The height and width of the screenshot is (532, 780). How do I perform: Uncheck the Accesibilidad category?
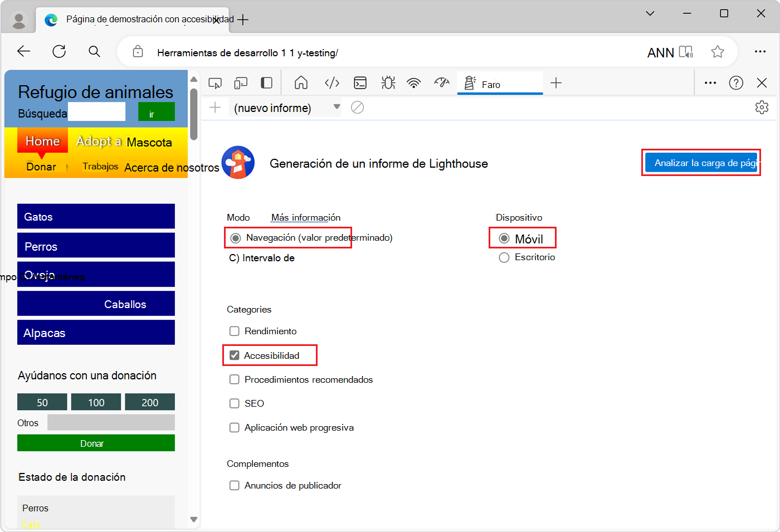234,355
